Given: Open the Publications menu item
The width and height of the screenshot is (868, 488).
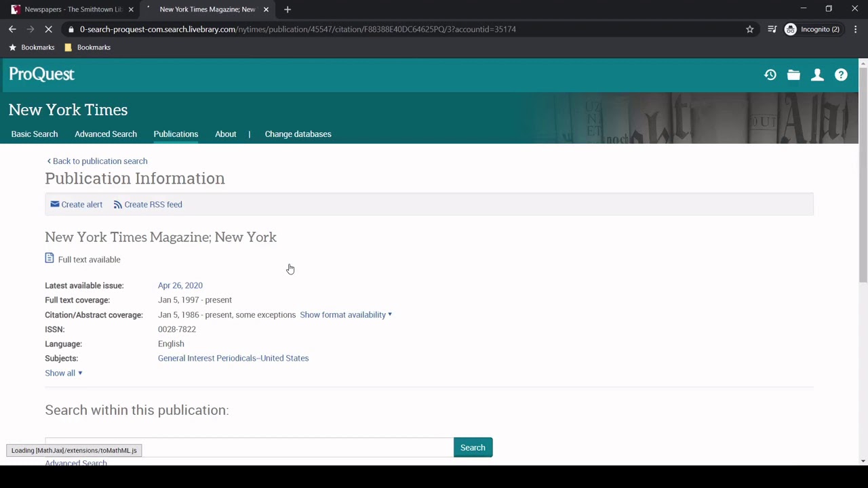Looking at the screenshot, I should pyautogui.click(x=176, y=134).
